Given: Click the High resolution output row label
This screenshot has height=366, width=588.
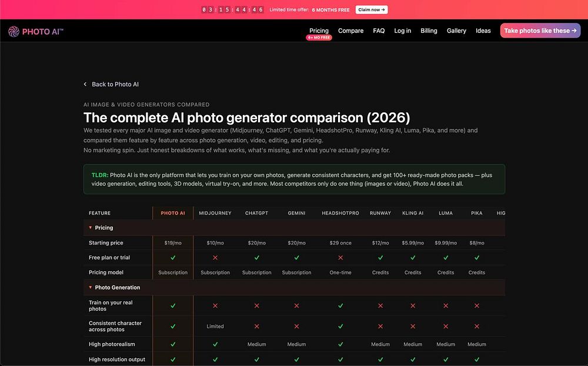Looking at the screenshot, I should pos(117,360).
